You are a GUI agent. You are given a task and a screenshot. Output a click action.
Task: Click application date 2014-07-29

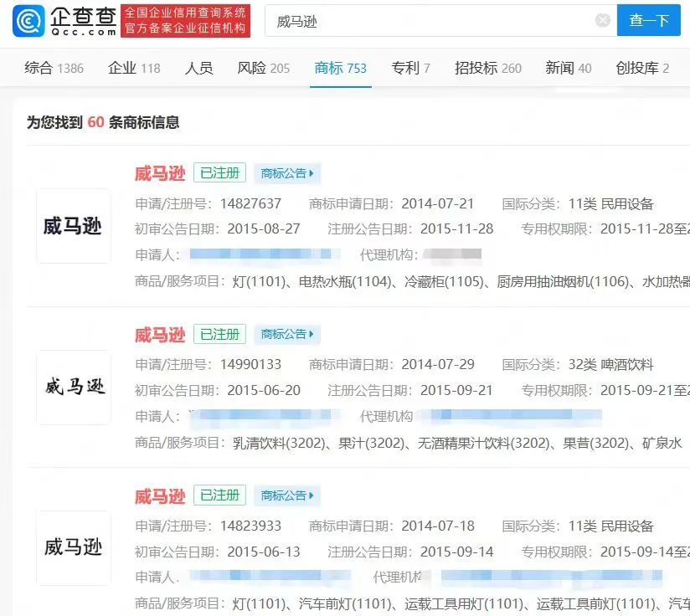[x=437, y=365]
